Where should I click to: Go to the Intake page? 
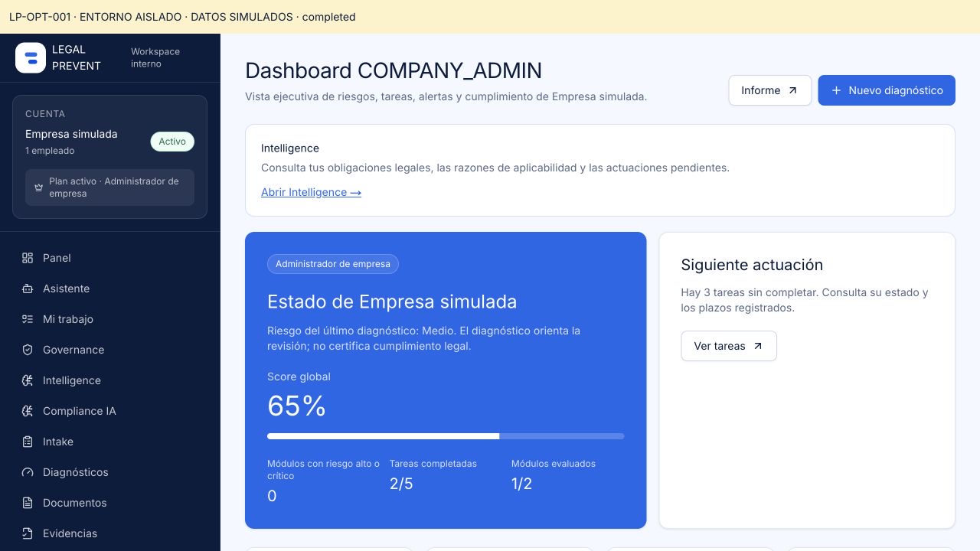tap(110, 442)
